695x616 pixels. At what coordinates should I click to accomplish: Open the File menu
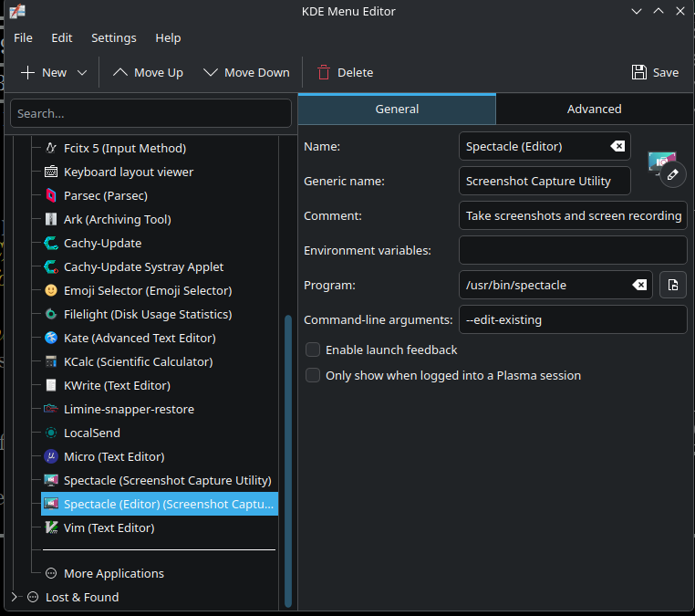23,38
